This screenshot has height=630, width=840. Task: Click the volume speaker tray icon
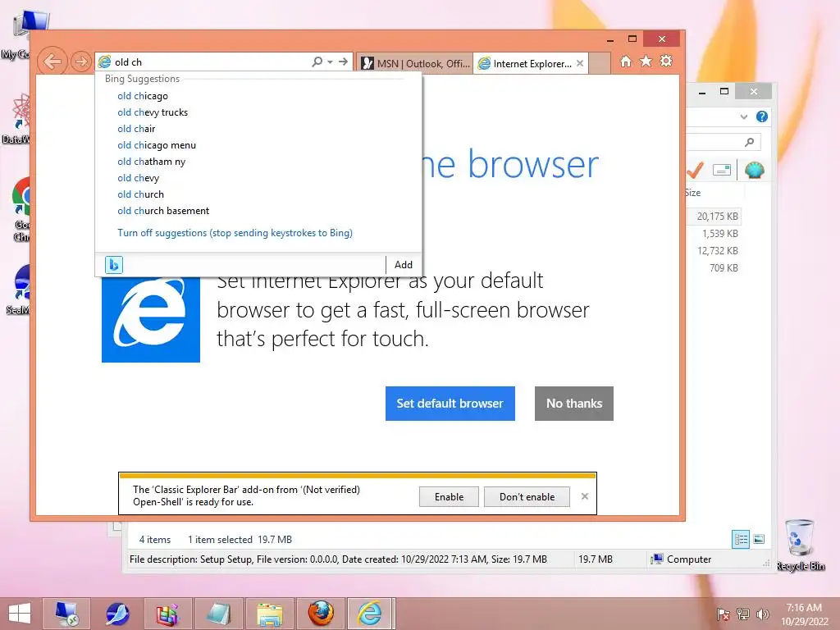pyautogui.click(x=762, y=615)
